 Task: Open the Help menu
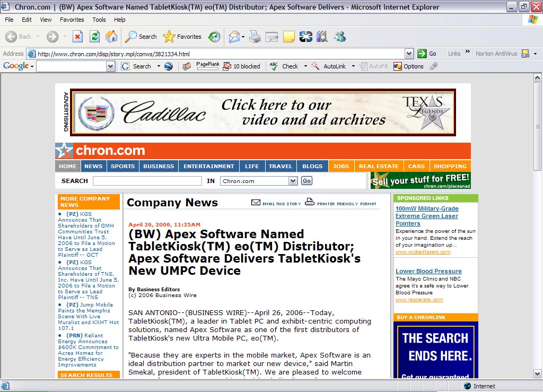[x=120, y=20]
